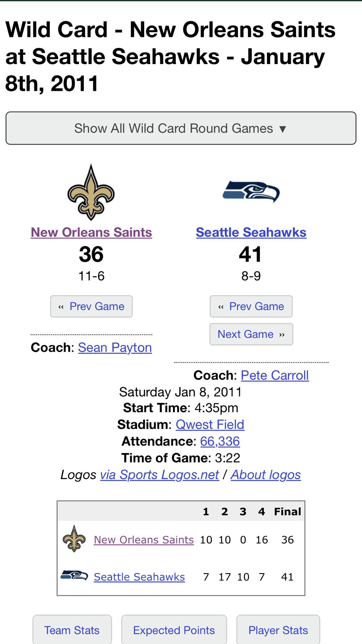
Task: Click the large Saints fleur-de-lis logo
Action: point(91,192)
